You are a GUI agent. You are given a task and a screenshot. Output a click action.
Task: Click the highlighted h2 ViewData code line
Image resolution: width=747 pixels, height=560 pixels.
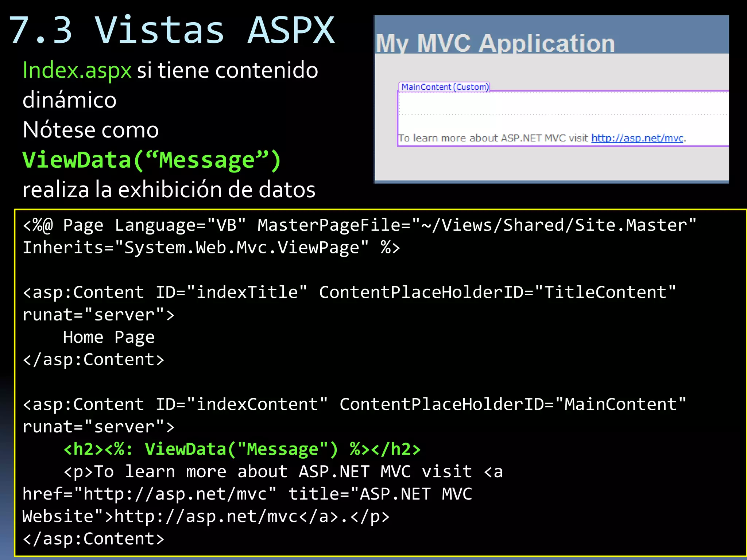coord(242,449)
